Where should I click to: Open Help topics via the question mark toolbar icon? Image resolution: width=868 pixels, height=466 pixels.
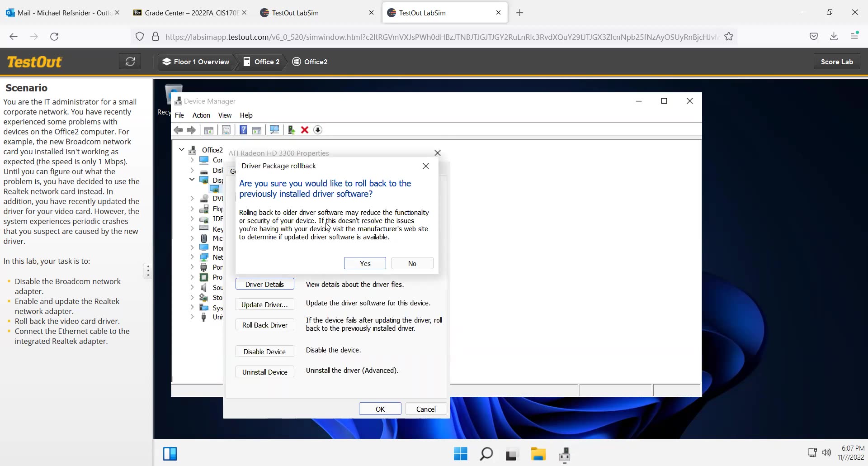(243, 130)
